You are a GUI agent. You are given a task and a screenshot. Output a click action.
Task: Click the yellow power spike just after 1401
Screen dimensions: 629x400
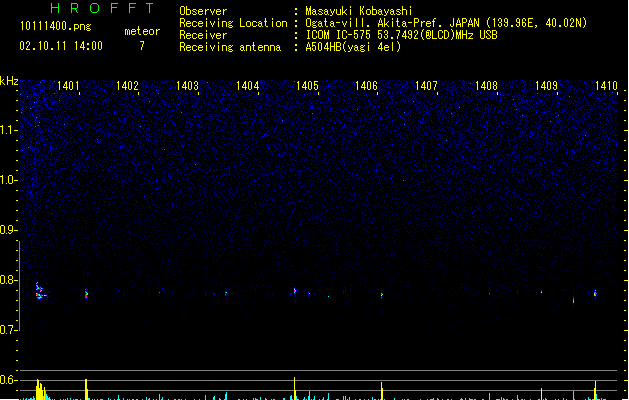click(86, 389)
